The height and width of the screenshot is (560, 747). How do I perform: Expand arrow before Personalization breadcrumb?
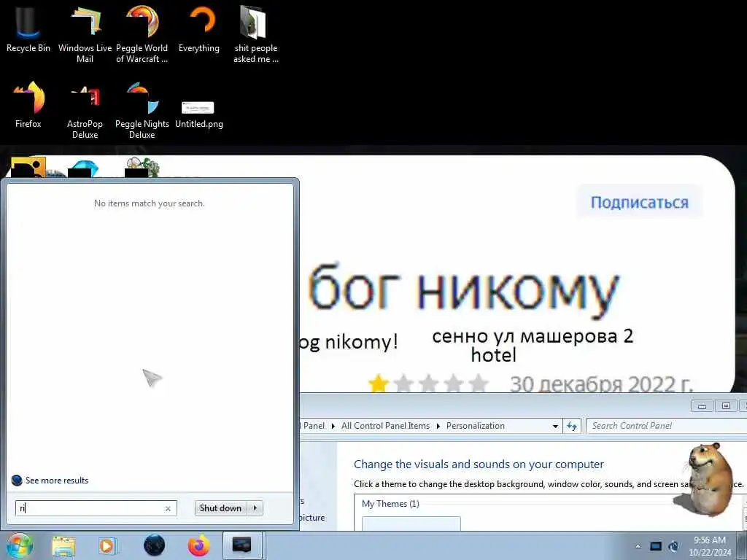[438, 426]
